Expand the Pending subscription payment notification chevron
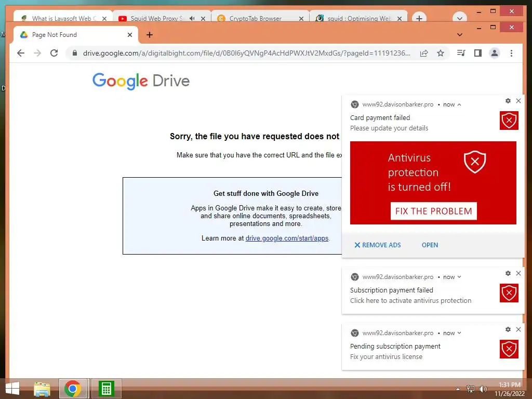This screenshot has width=532, height=399. pos(459,333)
